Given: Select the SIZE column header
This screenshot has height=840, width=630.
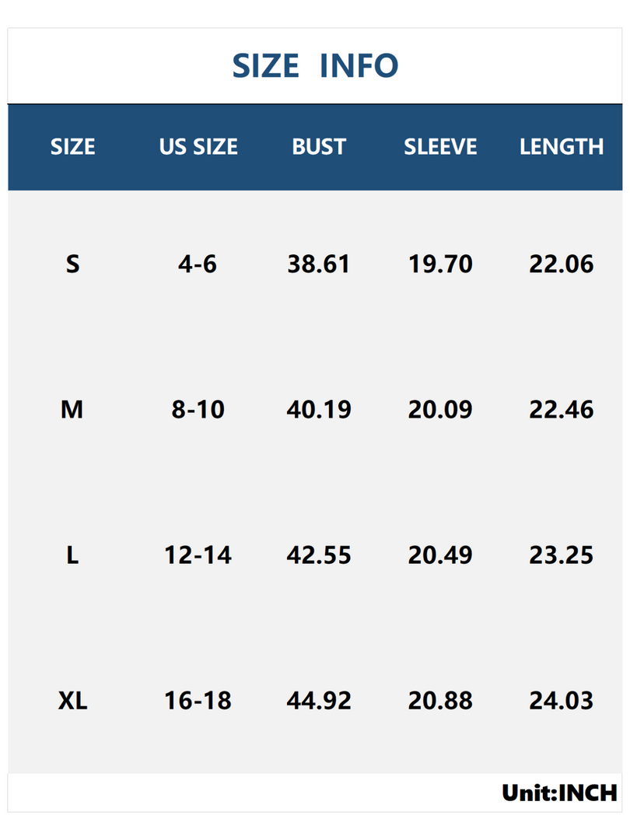Looking at the screenshot, I should (x=73, y=147).
